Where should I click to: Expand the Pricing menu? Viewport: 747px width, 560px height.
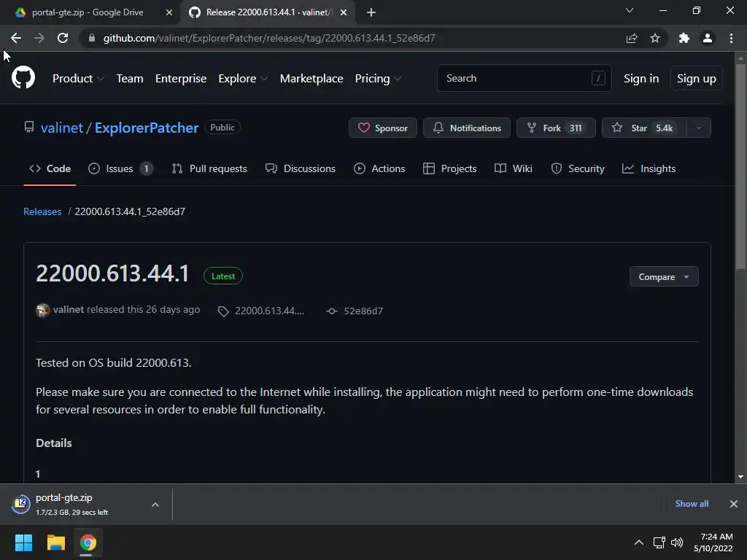[379, 79]
